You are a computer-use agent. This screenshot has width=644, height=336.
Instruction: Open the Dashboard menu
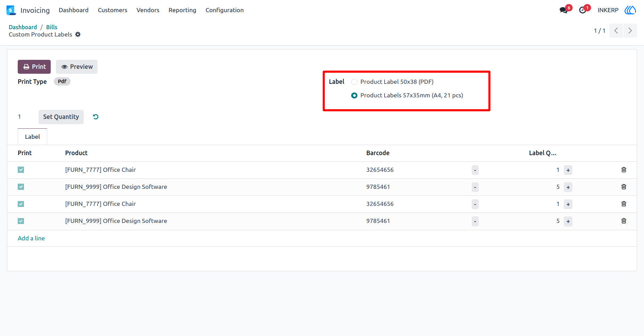[x=74, y=10]
